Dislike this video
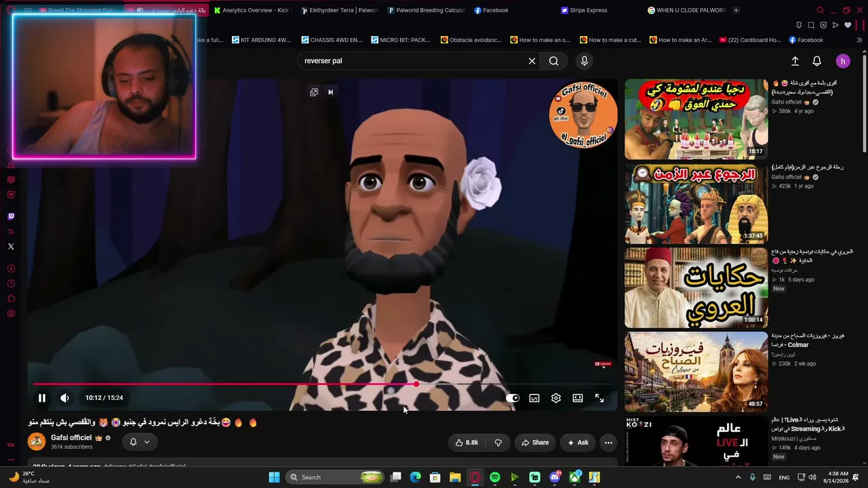Image resolution: width=868 pixels, height=488 pixels. tap(498, 443)
